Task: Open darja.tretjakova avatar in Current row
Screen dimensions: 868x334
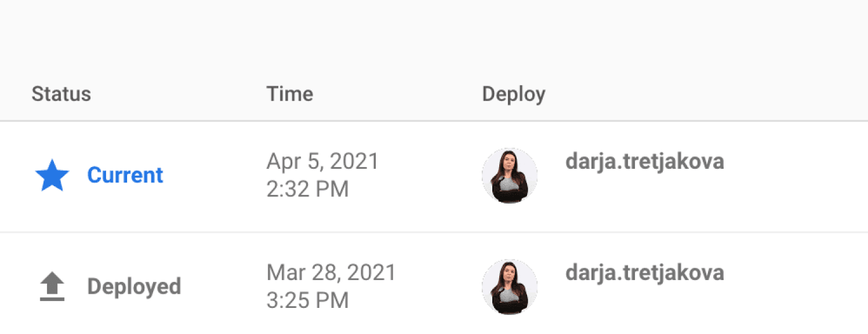Action: pyautogui.click(x=510, y=176)
